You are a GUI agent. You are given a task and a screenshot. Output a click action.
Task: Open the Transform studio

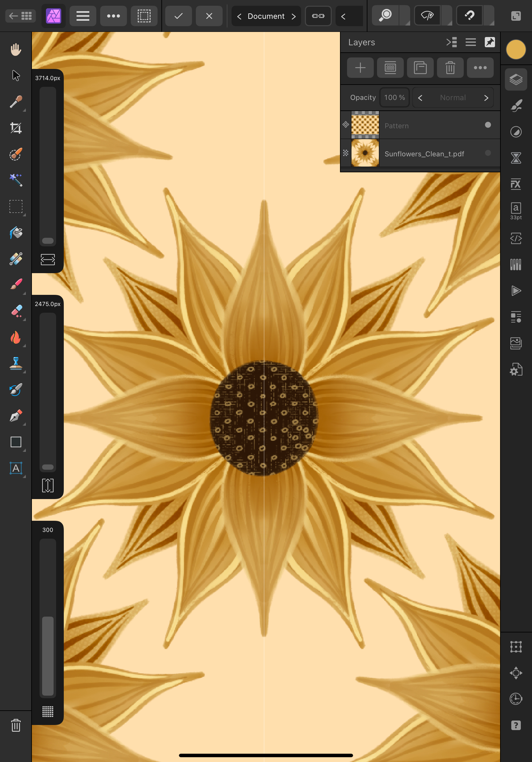[x=516, y=647]
